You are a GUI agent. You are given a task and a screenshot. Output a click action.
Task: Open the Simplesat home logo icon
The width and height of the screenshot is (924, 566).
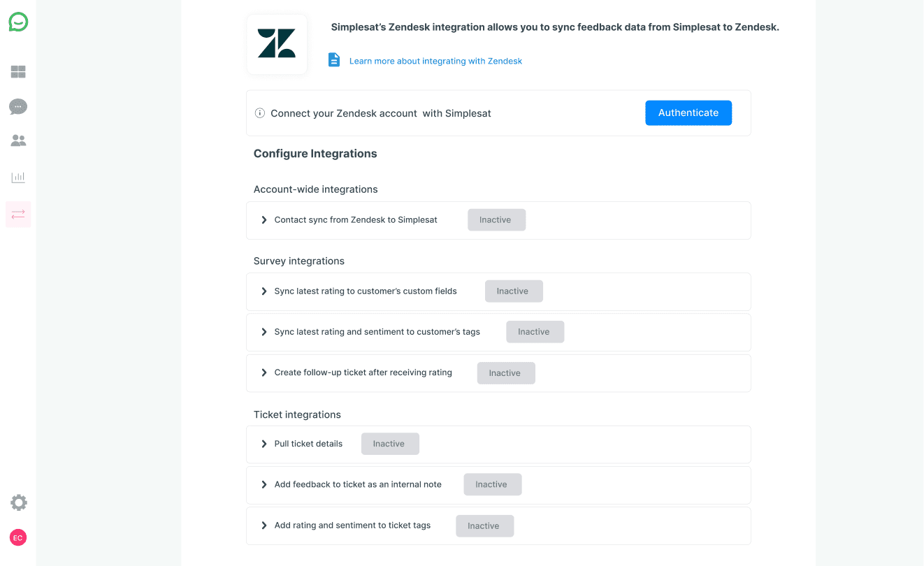18,22
